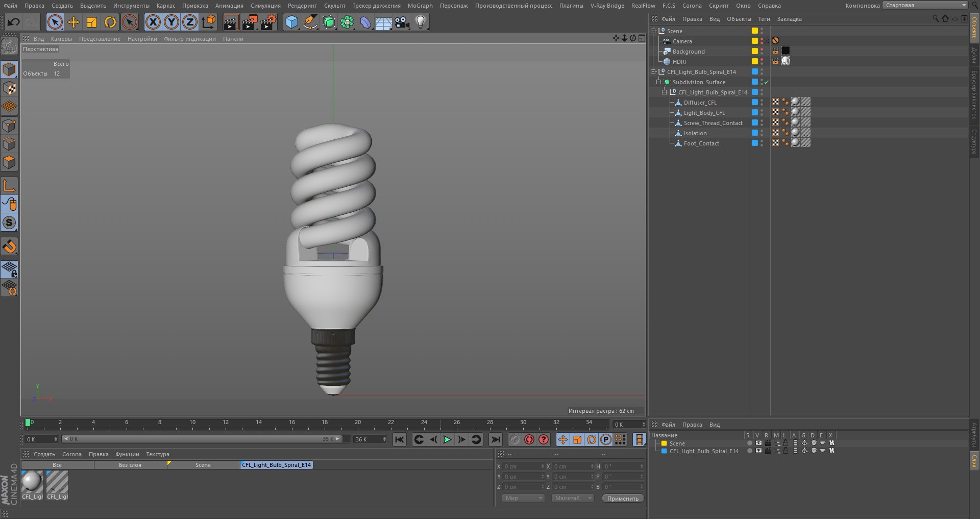Image resolution: width=980 pixels, height=519 pixels.
Task: Toggle the Subdivision_Surface green enable checkmark
Action: [766, 82]
